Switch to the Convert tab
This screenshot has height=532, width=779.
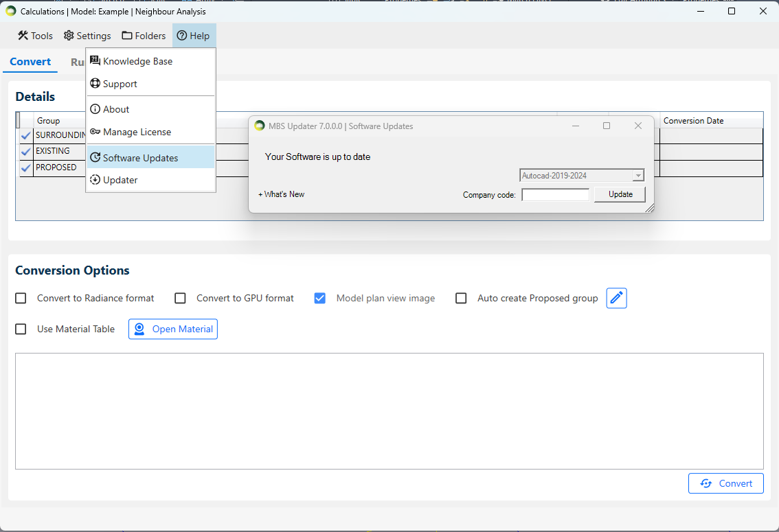(30, 62)
